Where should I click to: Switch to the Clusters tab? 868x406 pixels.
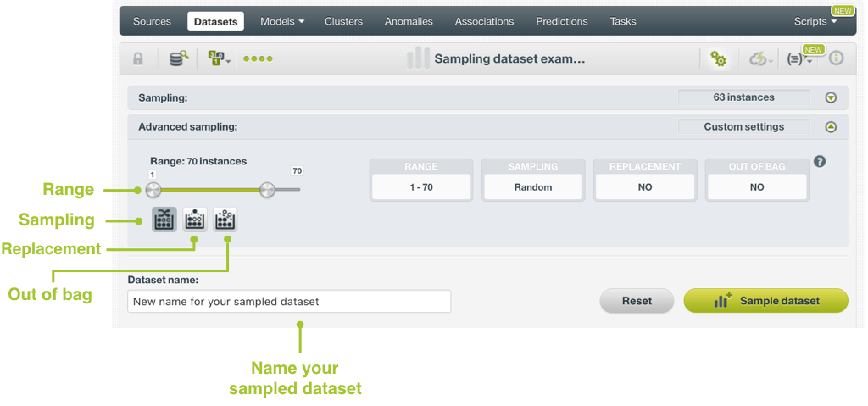(343, 21)
